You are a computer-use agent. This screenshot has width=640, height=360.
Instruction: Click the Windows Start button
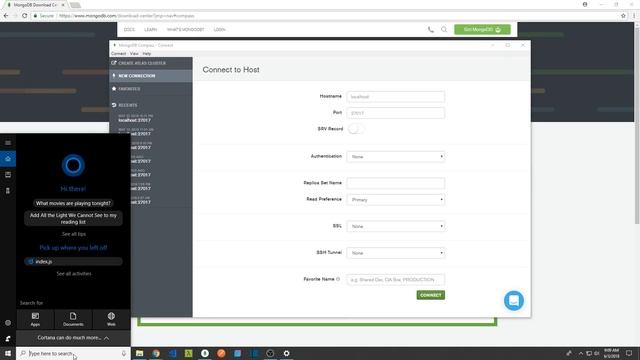tap(8, 353)
